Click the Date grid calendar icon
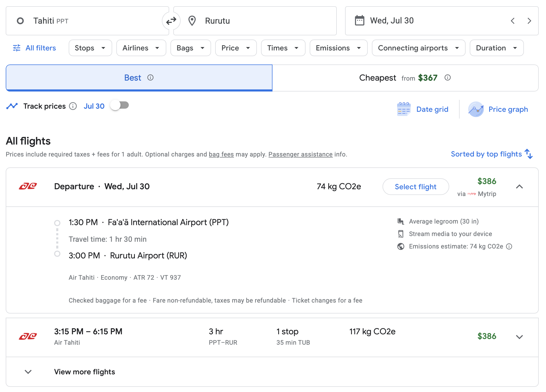 tap(404, 109)
